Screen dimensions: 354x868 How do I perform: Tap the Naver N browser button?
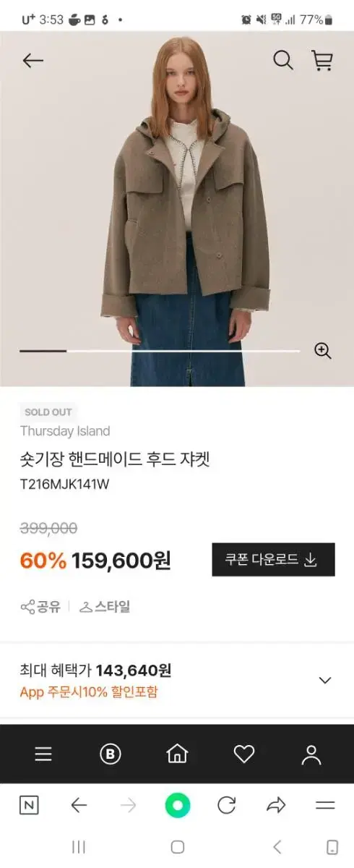[x=29, y=805]
